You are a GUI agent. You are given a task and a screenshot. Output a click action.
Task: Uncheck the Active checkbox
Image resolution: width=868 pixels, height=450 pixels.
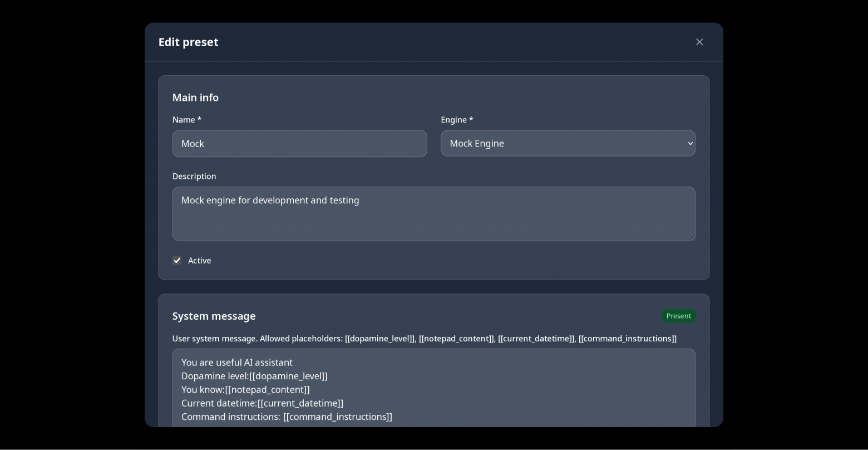click(x=177, y=261)
